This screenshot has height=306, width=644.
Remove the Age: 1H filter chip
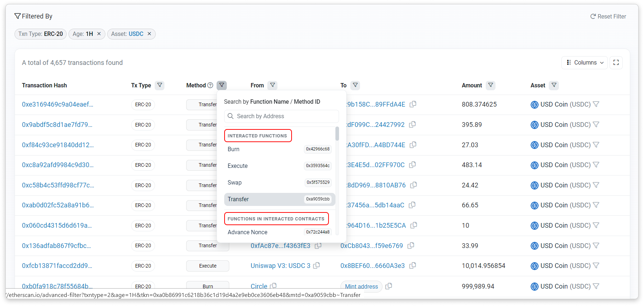coord(99,34)
